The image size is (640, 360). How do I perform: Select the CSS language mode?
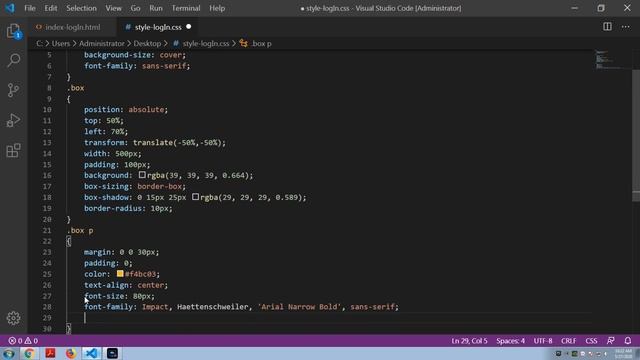pos(591,340)
